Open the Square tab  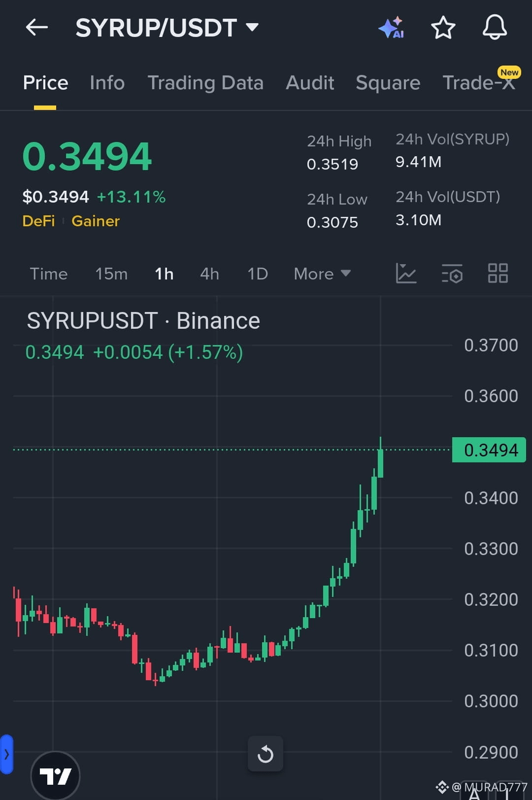[388, 83]
